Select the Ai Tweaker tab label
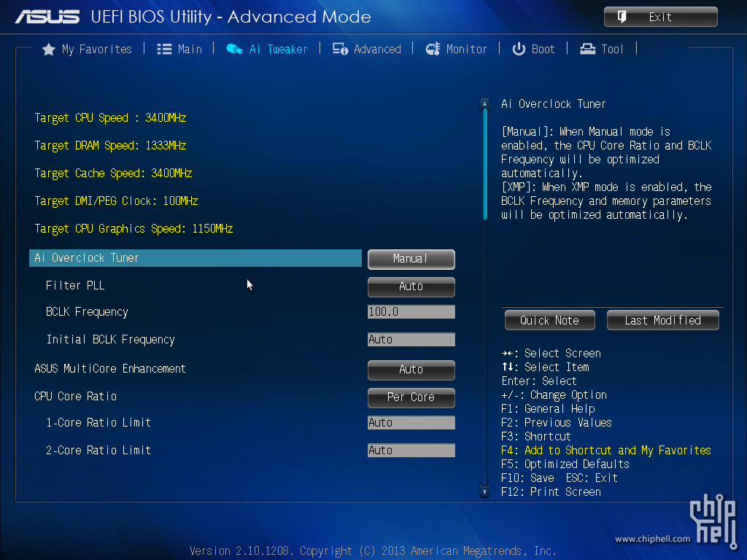The image size is (747, 560). point(279,49)
